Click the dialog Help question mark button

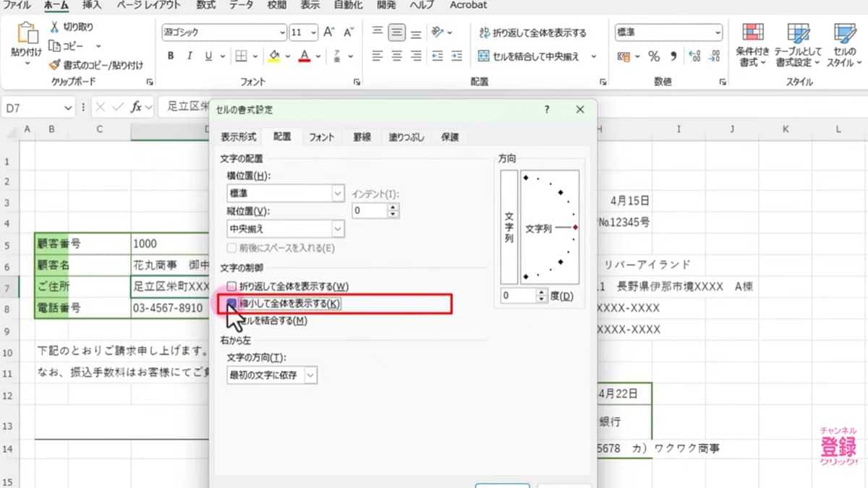(x=548, y=109)
